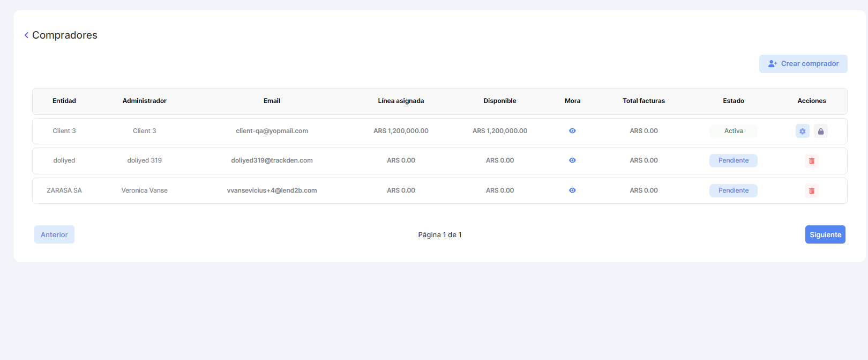
Task: Delete the doliyed buyer with trash icon
Action: [811, 161]
